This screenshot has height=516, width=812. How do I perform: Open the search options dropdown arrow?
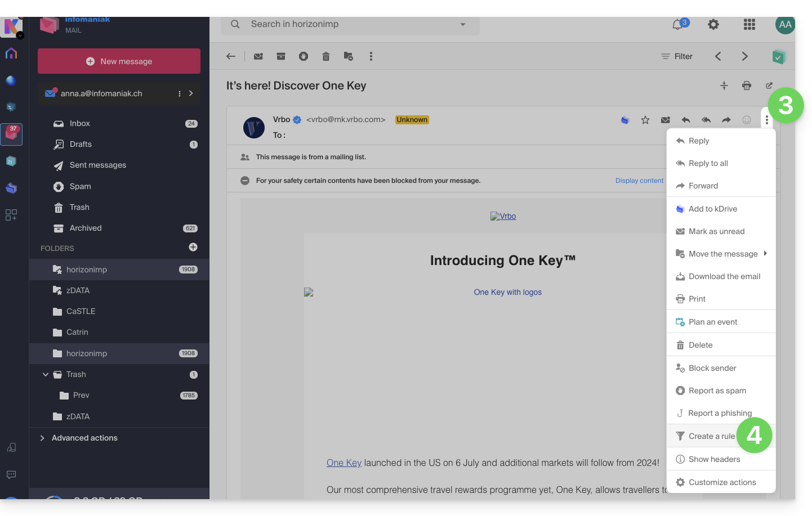(x=463, y=24)
